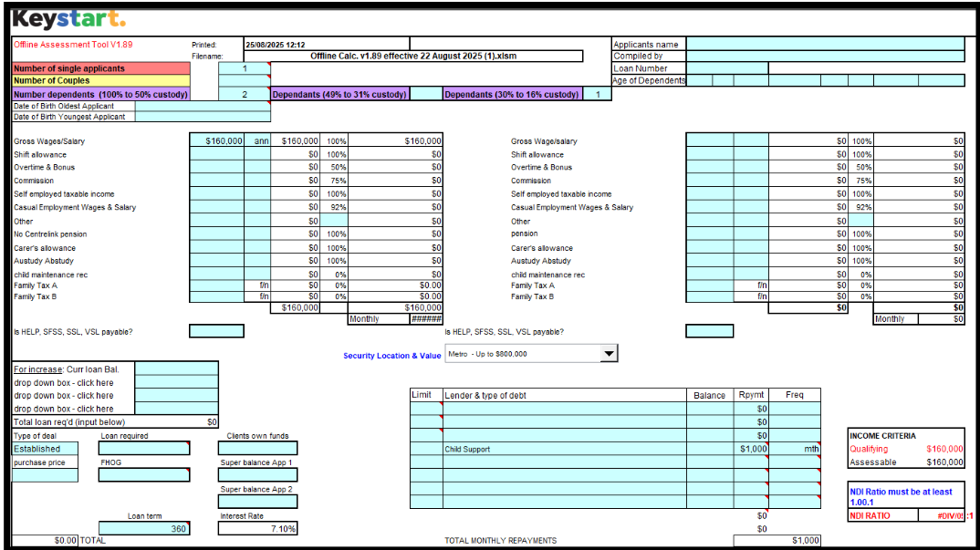Screen dimensions: 980x550
Task: Click the Clients own funds input cell
Action: [x=257, y=449]
